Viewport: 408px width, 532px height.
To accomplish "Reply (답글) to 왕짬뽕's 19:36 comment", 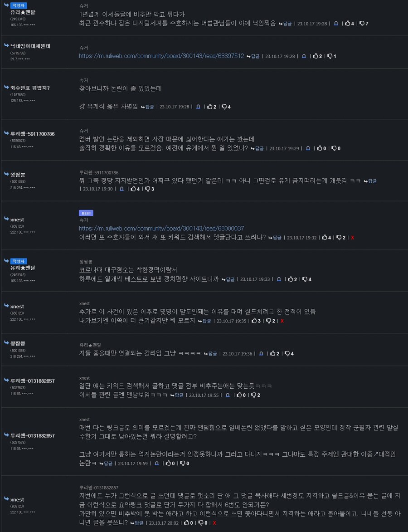I will click(211, 354).
